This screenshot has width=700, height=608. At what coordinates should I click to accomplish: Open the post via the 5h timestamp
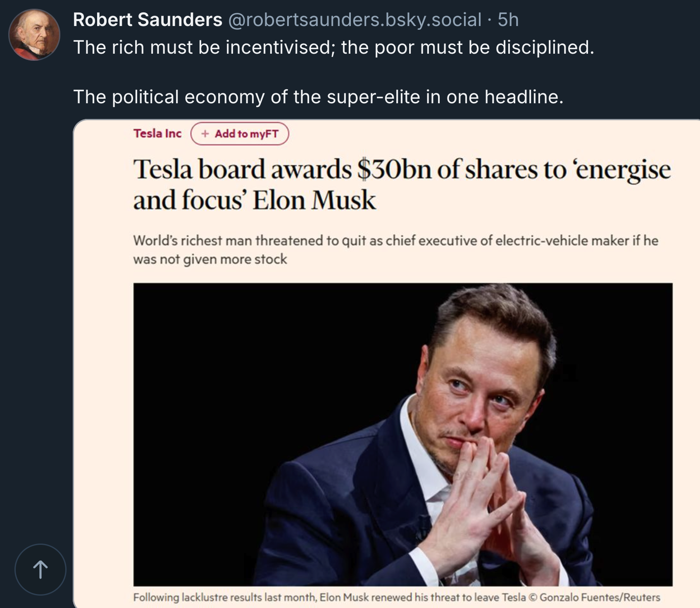point(508,20)
